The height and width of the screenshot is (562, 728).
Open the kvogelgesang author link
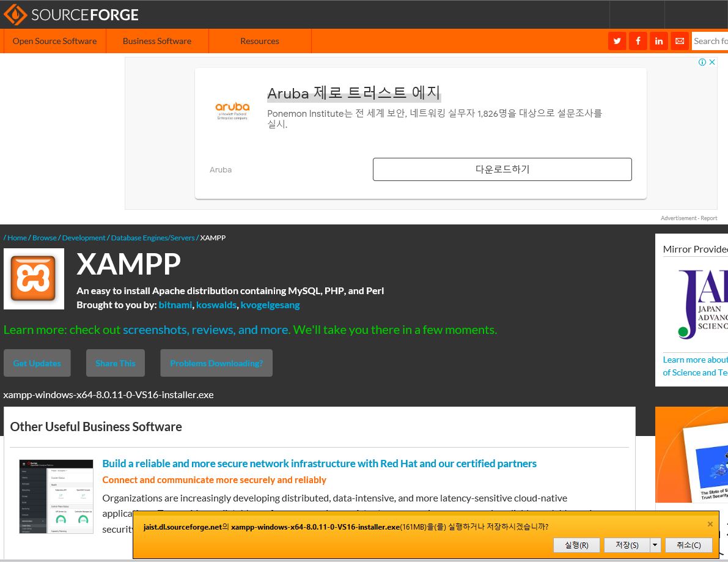pos(270,305)
